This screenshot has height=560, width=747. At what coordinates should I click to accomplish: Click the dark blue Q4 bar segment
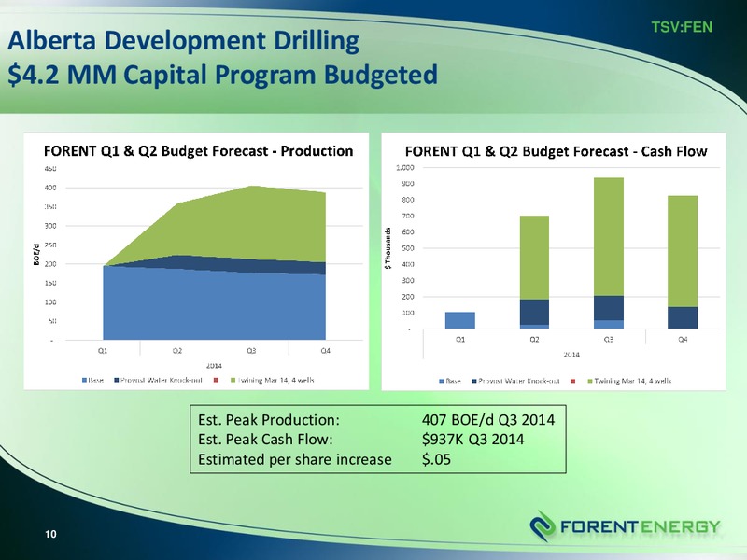point(683,317)
